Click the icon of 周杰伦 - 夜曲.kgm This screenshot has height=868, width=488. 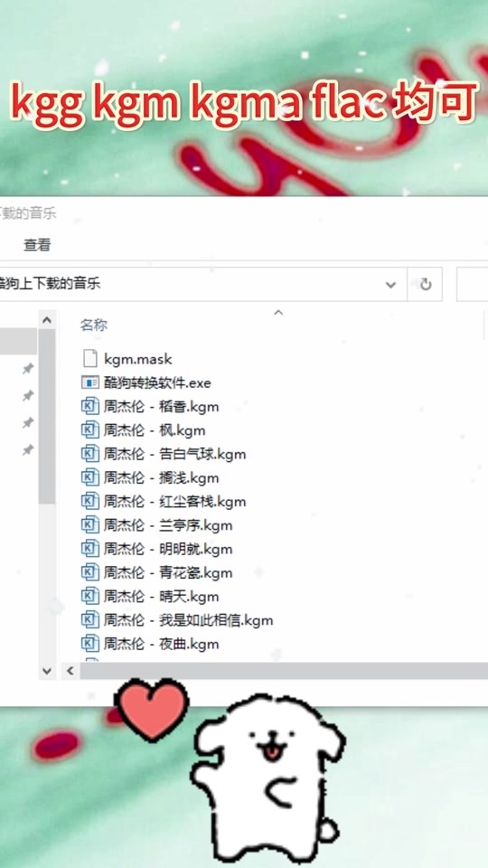pos(90,644)
